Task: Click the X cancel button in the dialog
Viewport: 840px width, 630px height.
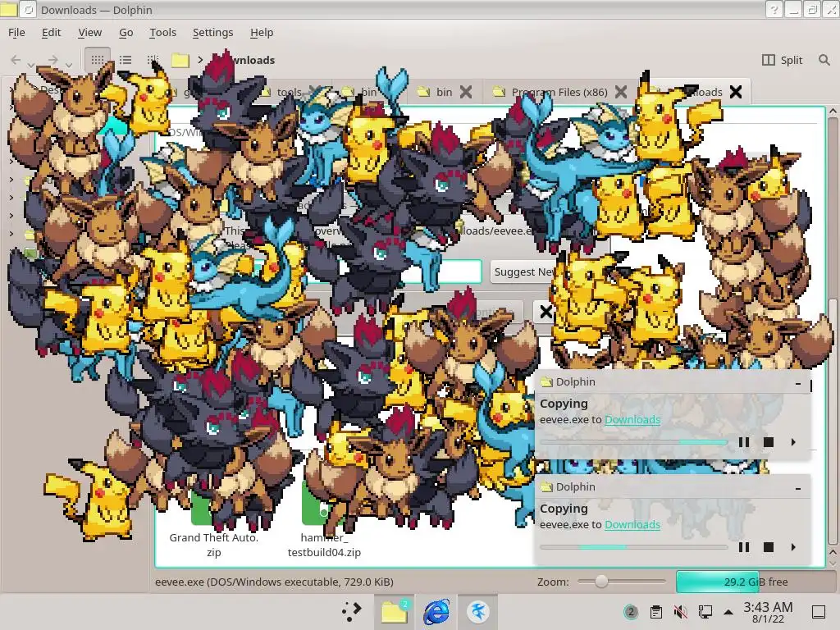Action: click(x=546, y=312)
